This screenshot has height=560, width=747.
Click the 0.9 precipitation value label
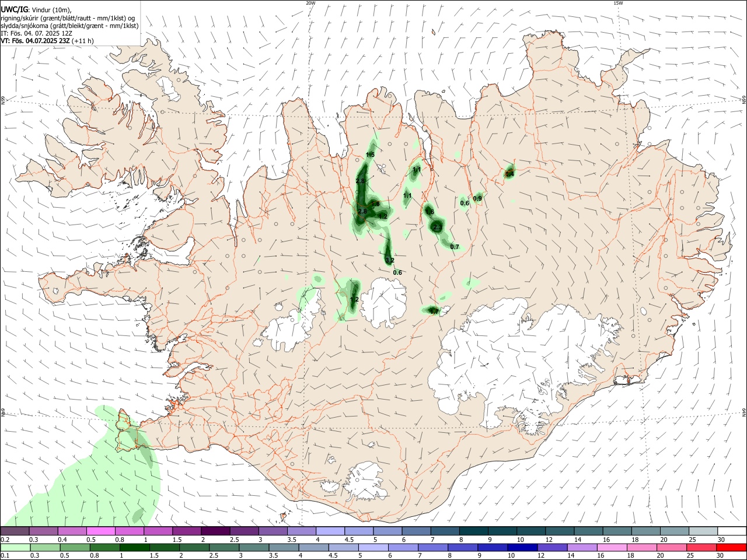click(477, 198)
